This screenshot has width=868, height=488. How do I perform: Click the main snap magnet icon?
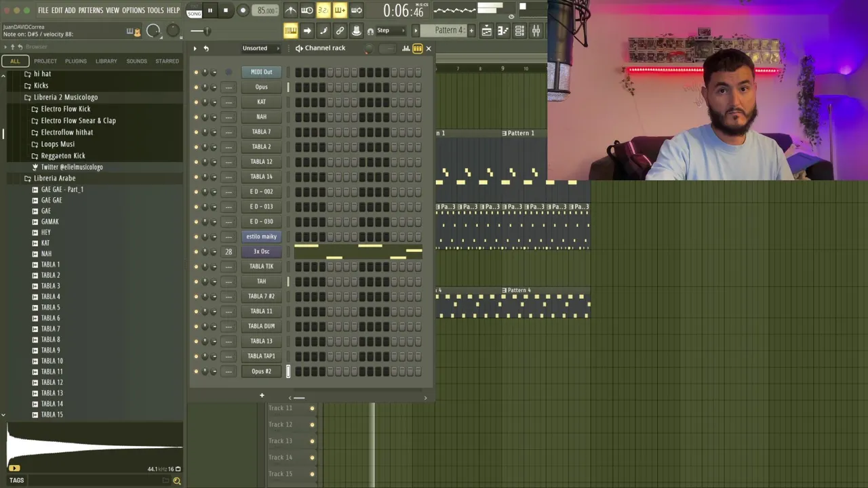coord(370,31)
